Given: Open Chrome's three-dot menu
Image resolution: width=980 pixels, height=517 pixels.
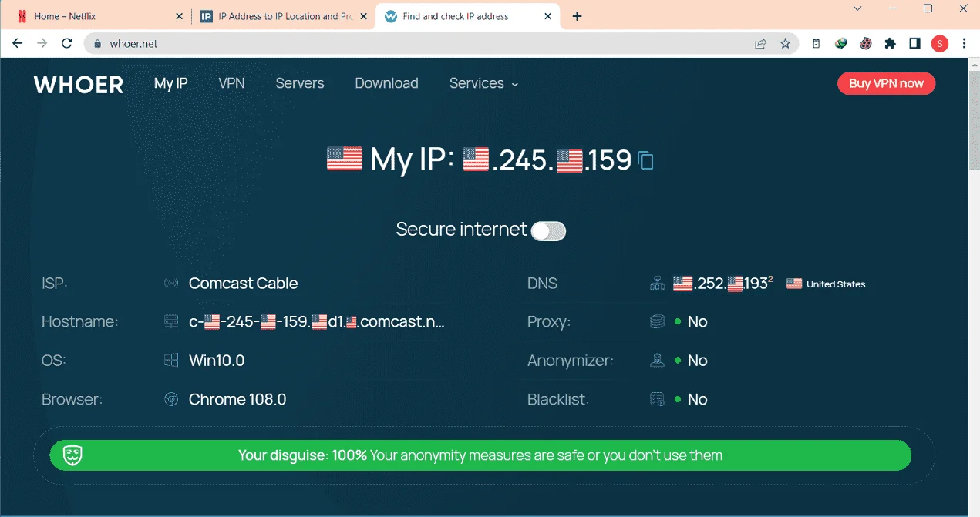Looking at the screenshot, I should [x=964, y=44].
